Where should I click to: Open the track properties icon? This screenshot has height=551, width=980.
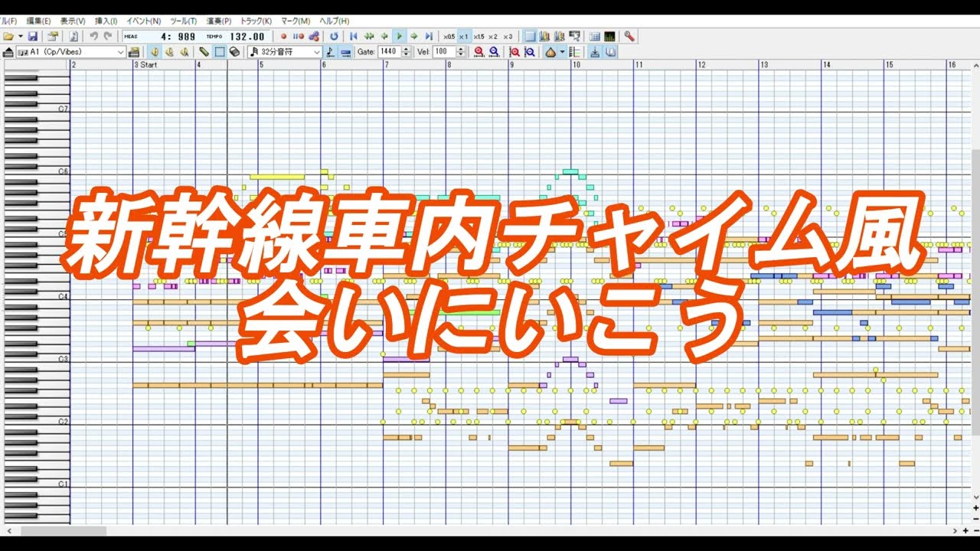53,36
